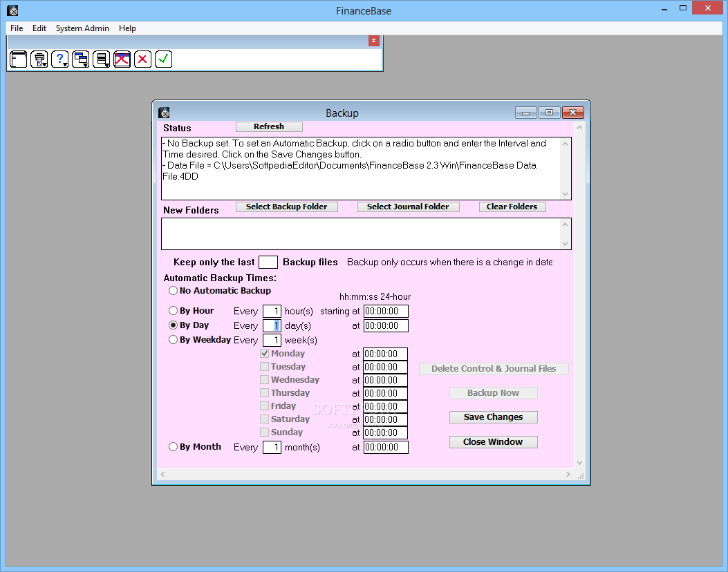The height and width of the screenshot is (572, 728).
Task: Open the System Admin menu
Action: click(x=83, y=28)
